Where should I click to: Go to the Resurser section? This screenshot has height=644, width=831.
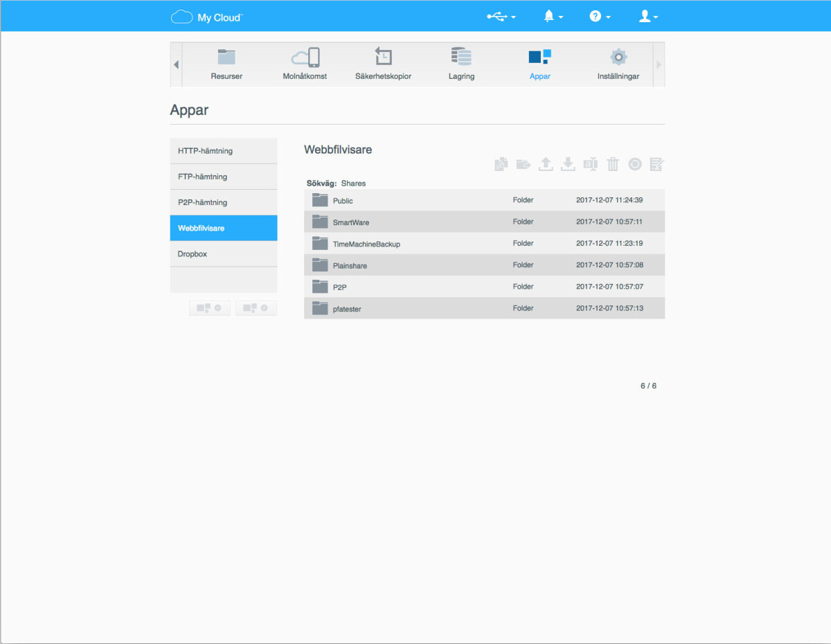pyautogui.click(x=226, y=64)
